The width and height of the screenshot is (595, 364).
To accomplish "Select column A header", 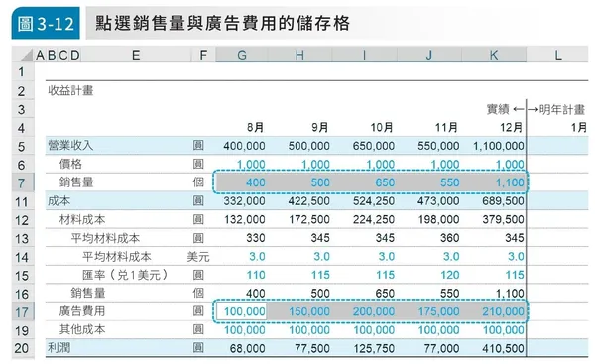I will pyautogui.click(x=41, y=55).
